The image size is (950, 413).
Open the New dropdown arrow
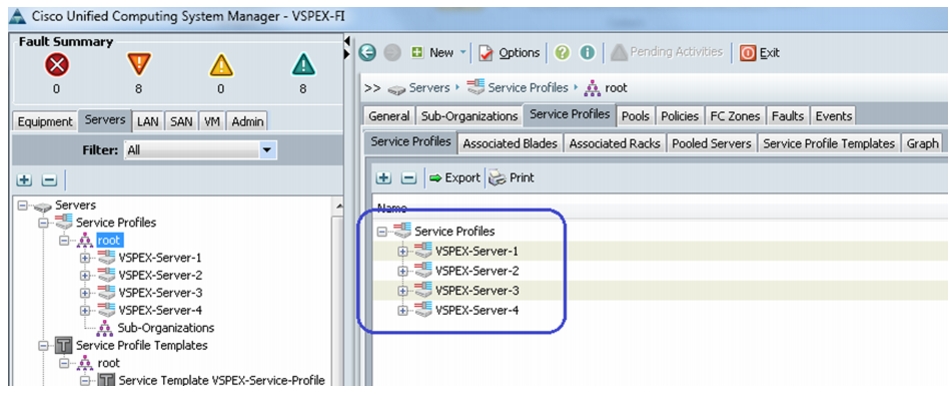click(x=463, y=53)
